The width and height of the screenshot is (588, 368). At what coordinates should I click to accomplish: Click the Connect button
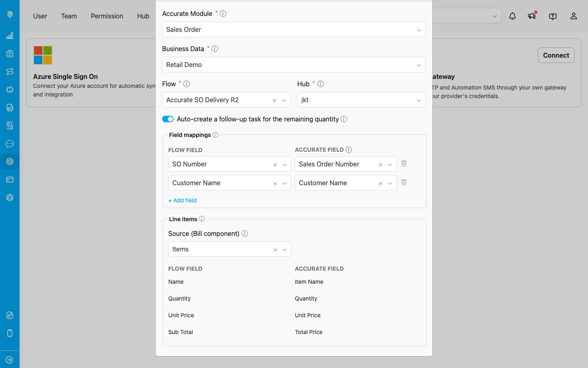click(x=556, y=55)
